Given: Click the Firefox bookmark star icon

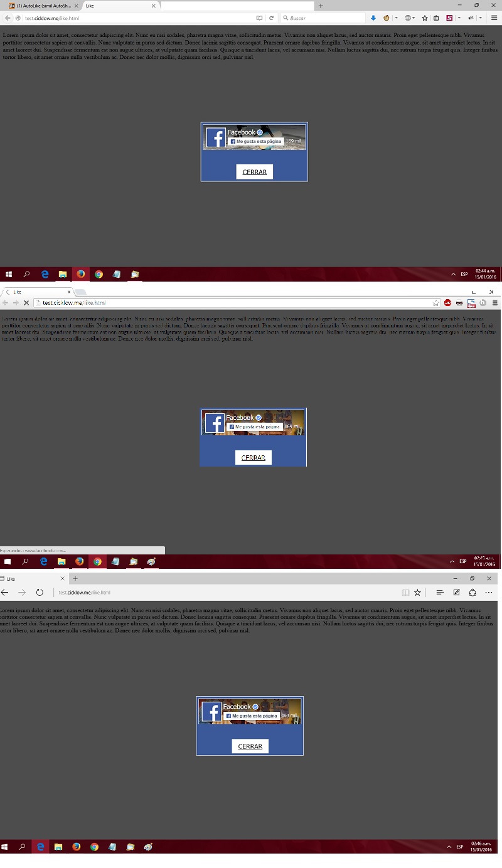Looking at the screenshot, I should (425, 18).
